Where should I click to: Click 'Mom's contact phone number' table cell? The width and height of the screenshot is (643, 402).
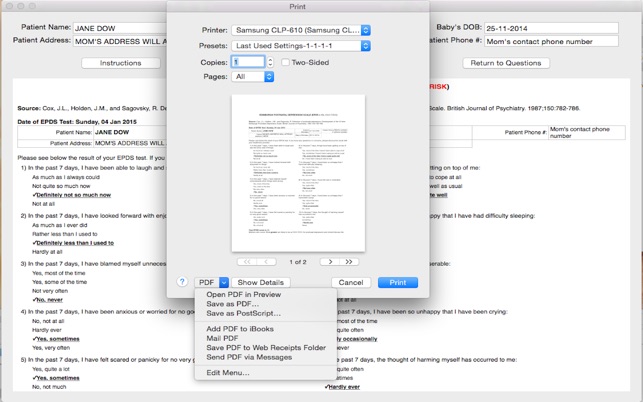click(586, 132)
